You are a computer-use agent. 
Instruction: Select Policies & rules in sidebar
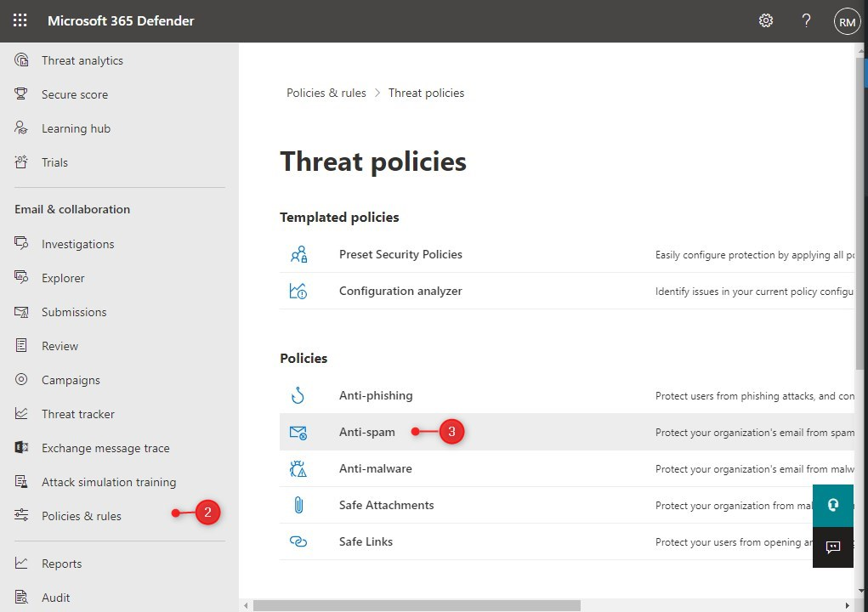pyautogui.click(x=81, y=516)
